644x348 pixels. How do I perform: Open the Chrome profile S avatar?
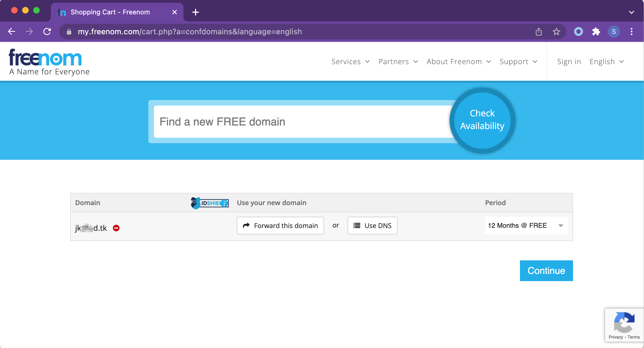tap(614, 32)
